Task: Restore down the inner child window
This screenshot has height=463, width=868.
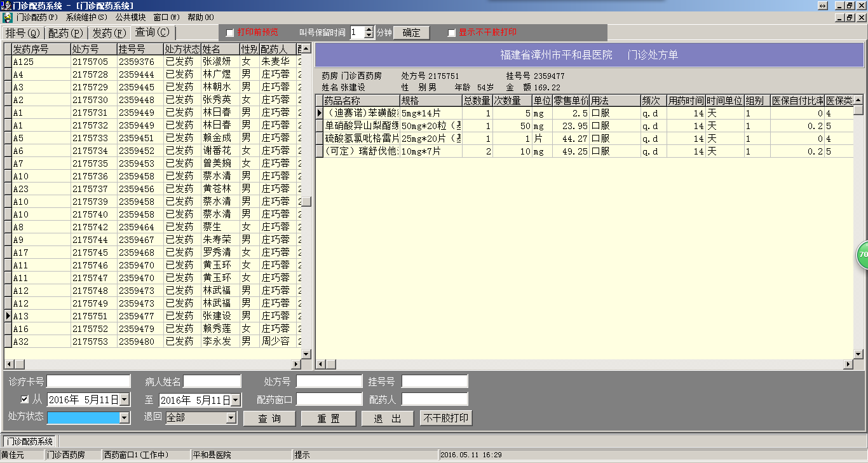Action: (x=850, y=17)
